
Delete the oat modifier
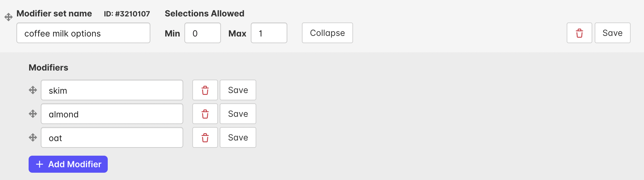tap(205, 137)
